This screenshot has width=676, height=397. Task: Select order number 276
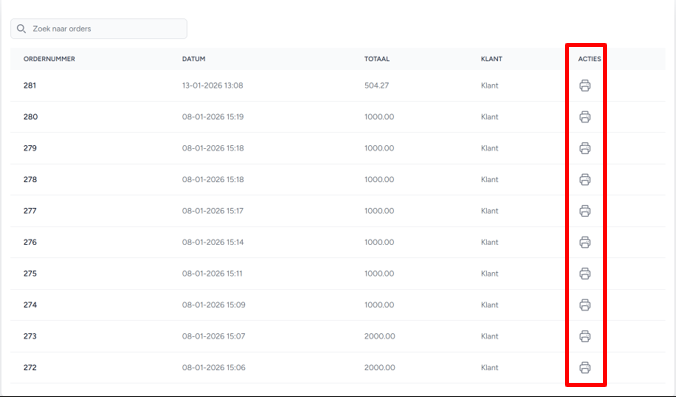(x=30, y=242)
